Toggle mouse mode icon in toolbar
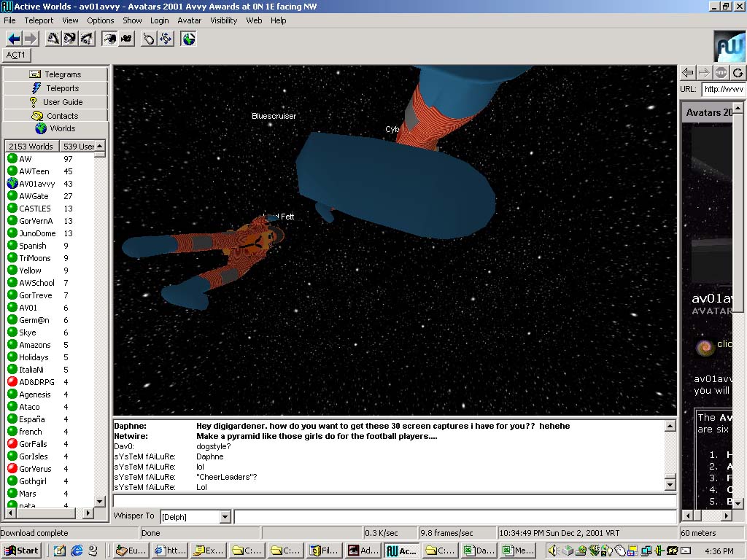This screenshot has height=560, width=747. [149, 39]
